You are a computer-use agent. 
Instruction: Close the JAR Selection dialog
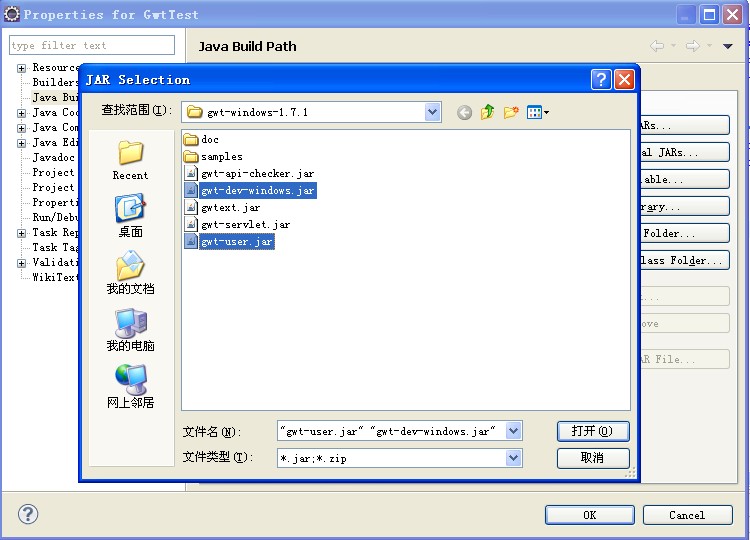(x=624, y=79)
